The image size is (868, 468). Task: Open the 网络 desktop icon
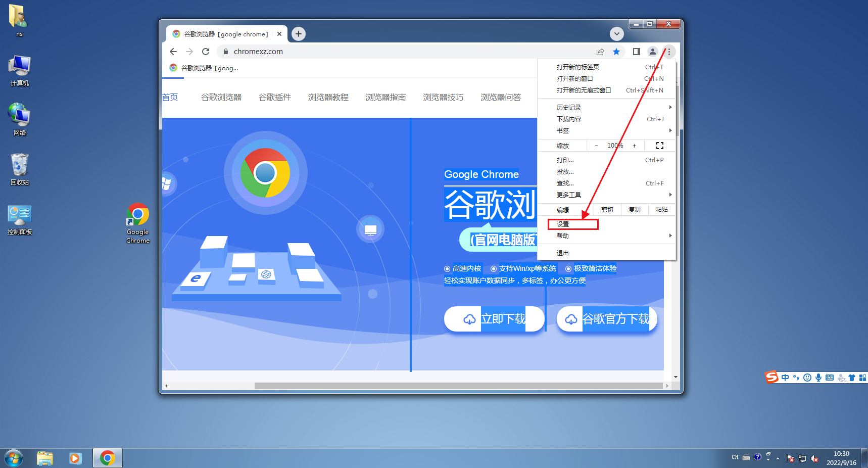click(20, 120)
